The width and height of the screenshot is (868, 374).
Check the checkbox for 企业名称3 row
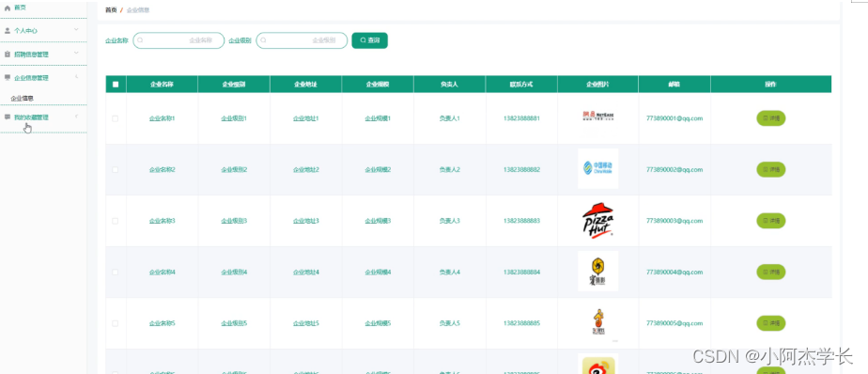116,221
